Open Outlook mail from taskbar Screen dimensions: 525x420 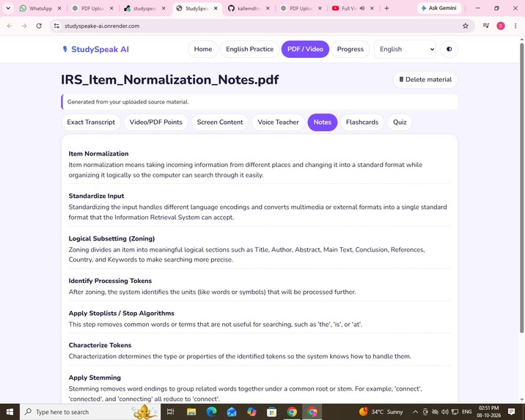232,412
